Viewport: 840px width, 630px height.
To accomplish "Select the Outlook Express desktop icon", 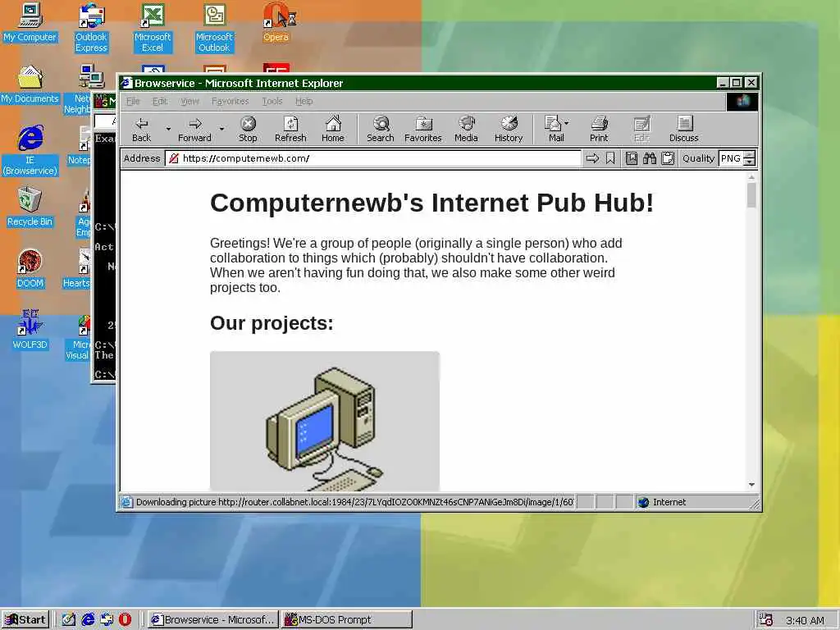I will click(x=91, y=28).
